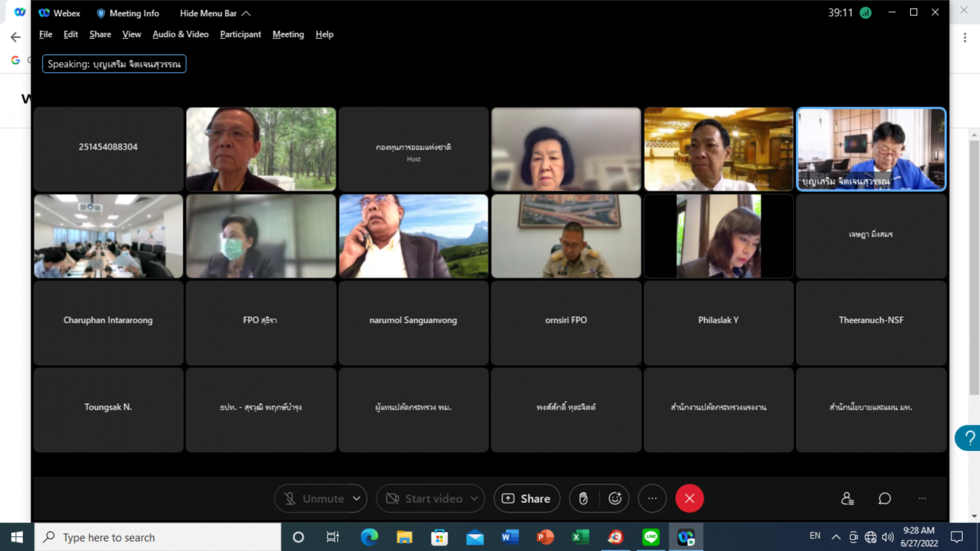This screenshot has height=551, width=980.
Task: Open Microsoft Store from taskbar
Action: coord(440,537)
